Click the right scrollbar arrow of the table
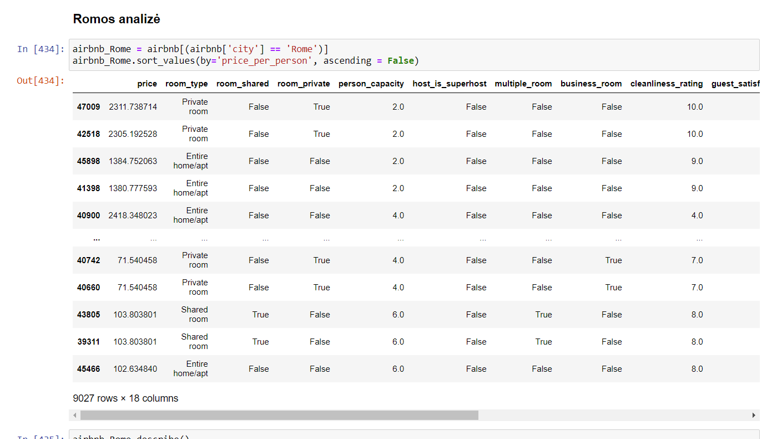Viewport: 767px width, 439px height. coord(754,415)
